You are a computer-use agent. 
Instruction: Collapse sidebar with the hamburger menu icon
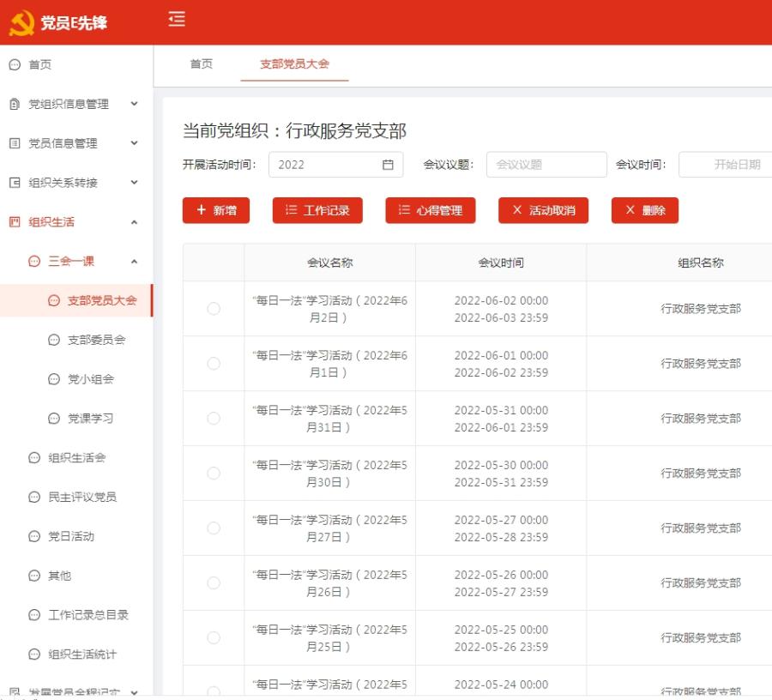[x=177, y=19]
